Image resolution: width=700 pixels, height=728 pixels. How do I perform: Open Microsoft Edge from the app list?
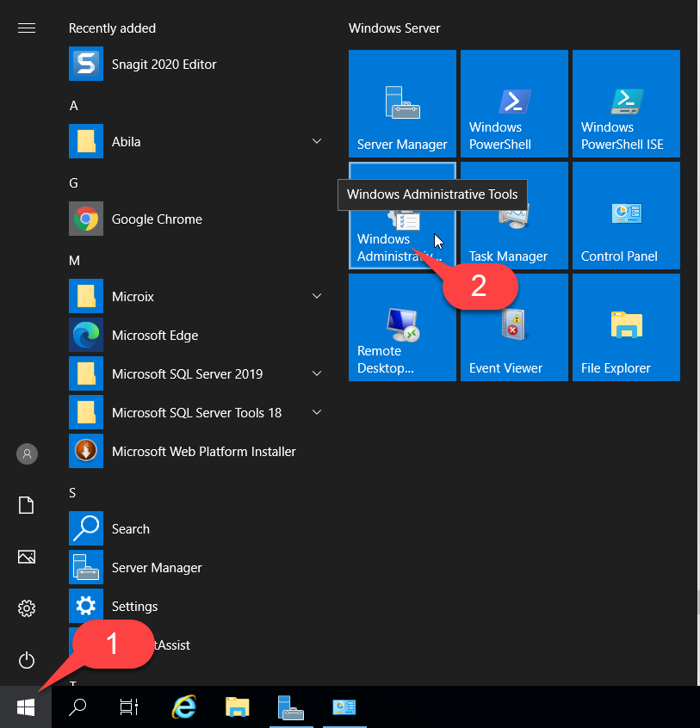tap(155, 336)
